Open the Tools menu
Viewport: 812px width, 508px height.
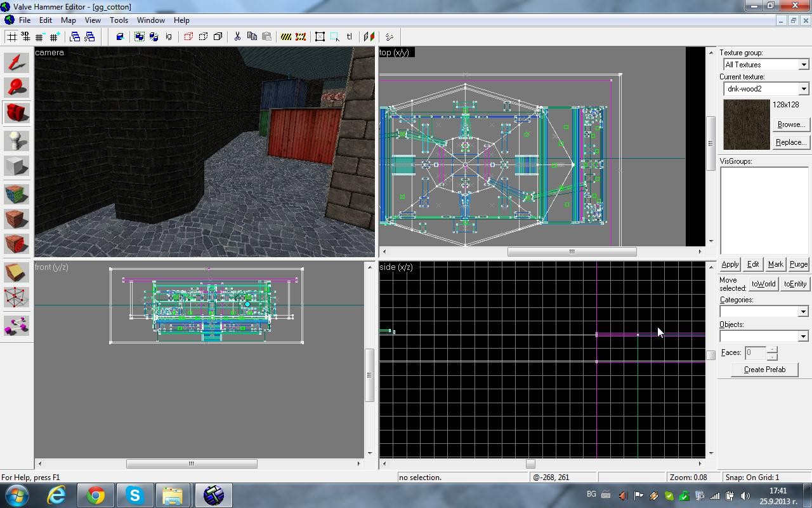(119, 20)
